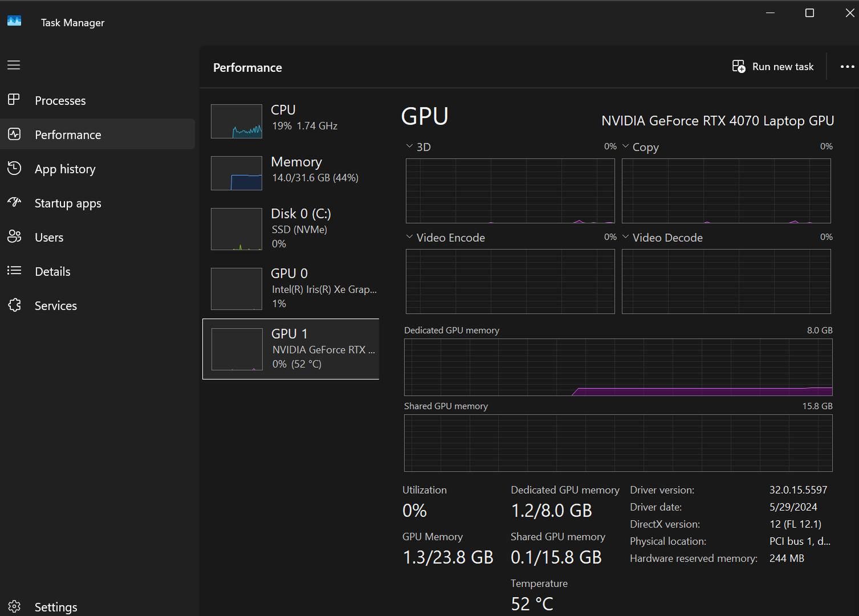This screenshot has height=616, width=859.
Task: Open the Services puzzle icon
Action: [x=14, y=305]
